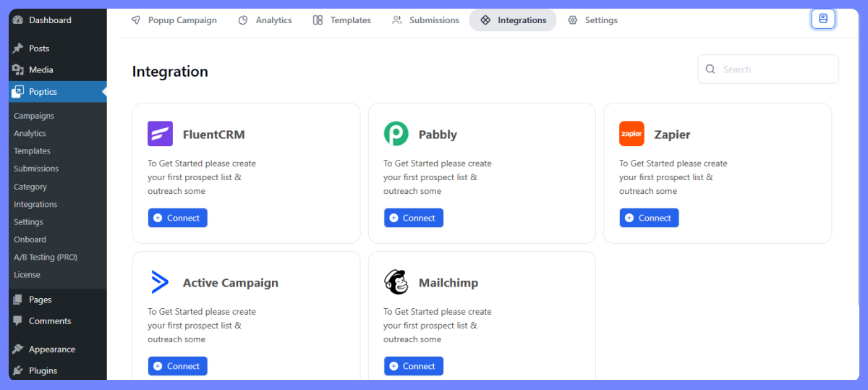Open Templates in Poptics submenu

point(32,151)
